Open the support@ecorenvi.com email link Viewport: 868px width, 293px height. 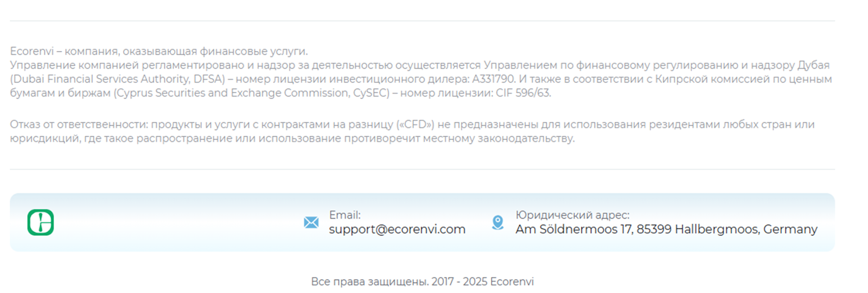397,230
